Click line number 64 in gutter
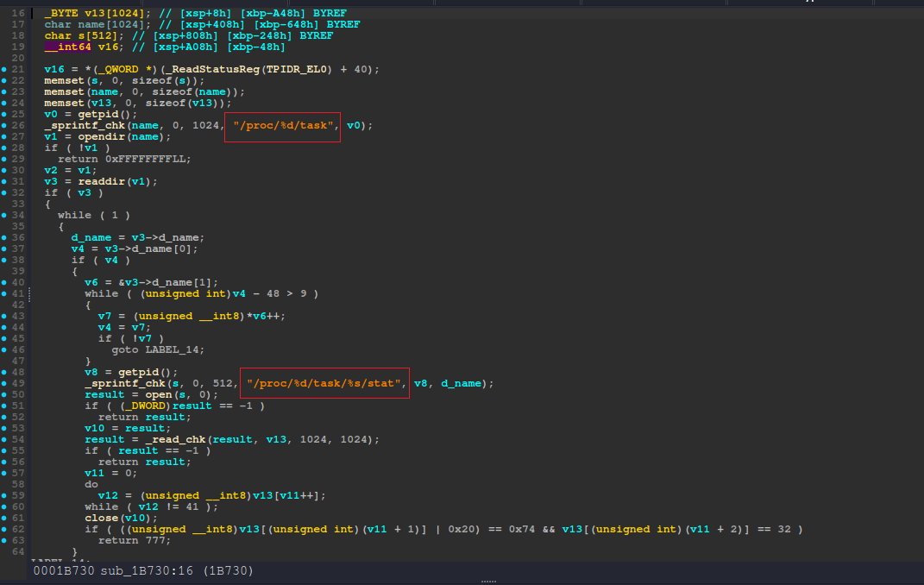924x585 pixels. [18, 552]
